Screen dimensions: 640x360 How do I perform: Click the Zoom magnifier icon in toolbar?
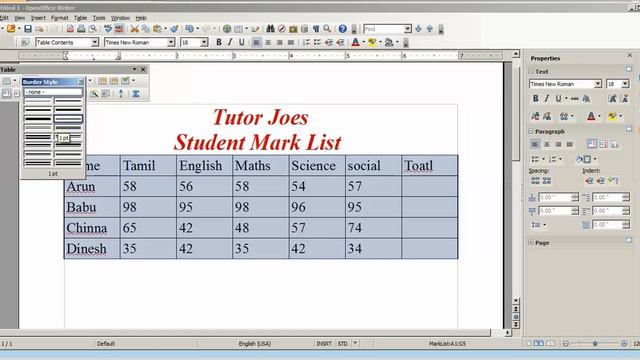tap(327, 29)
